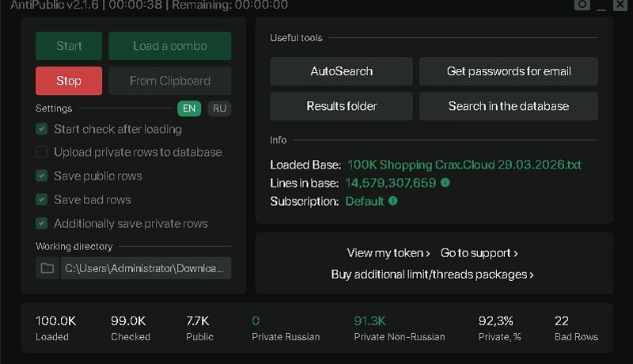Open Buy additional limit/threads packages link
Viewport: 633px width, 364px height.
tap(432, 275)
